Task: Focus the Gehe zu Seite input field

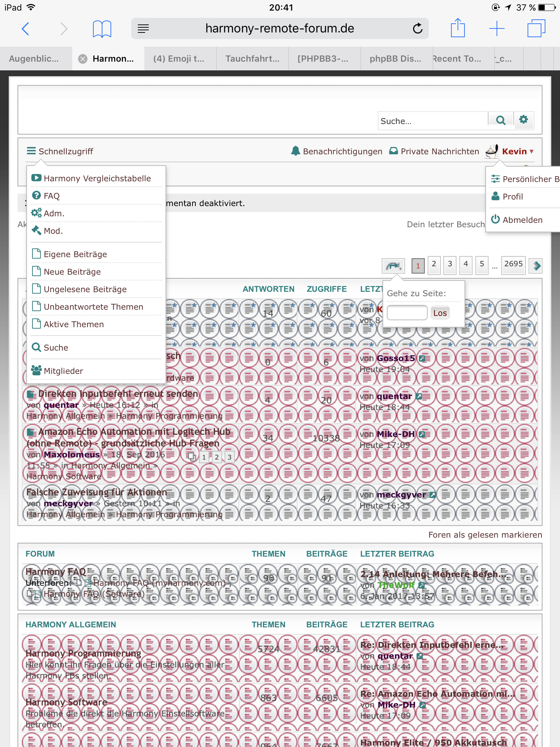Action: pyautogui.click(x=407, y=313)
